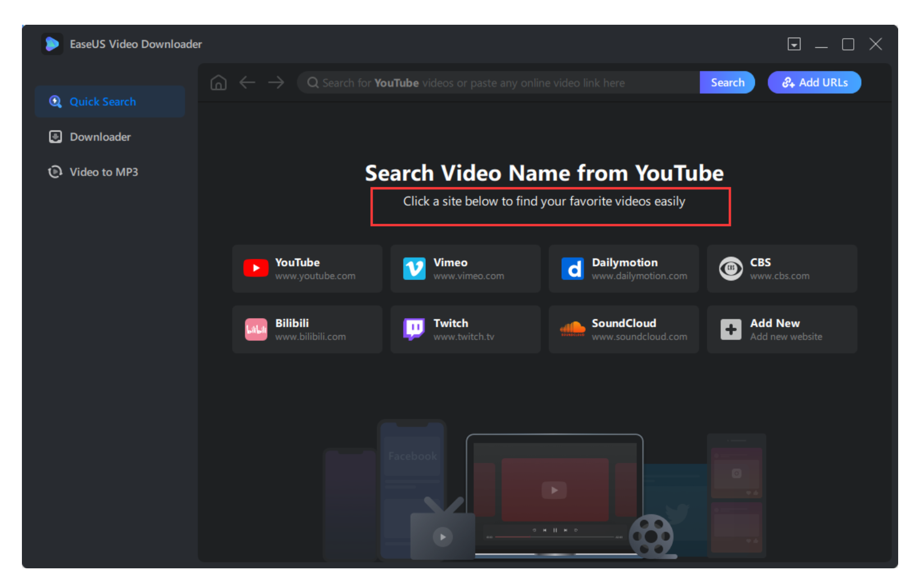
Task: Open the Quick Search tab
Action: coord(110,102)
